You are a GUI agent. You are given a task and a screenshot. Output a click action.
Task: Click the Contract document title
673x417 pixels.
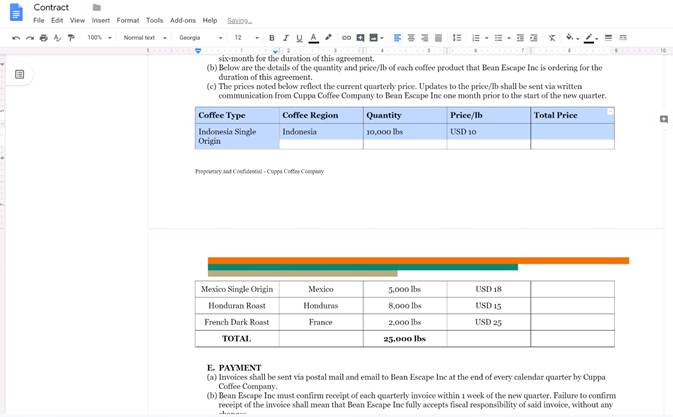(52, 7)
